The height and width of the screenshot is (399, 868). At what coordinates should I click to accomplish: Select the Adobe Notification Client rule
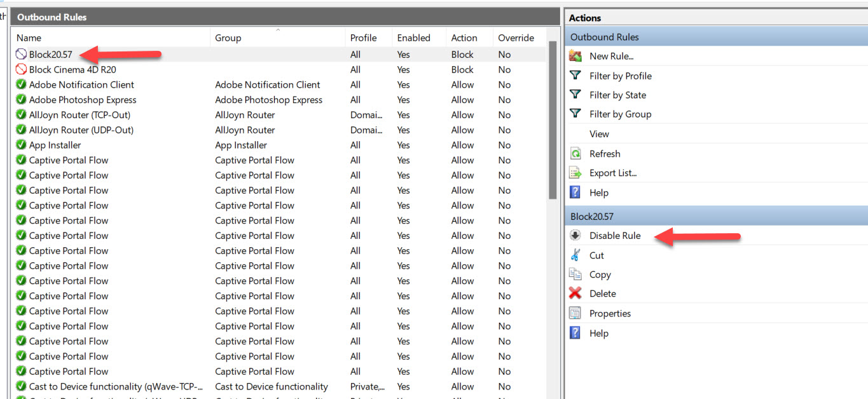[81, 85]
